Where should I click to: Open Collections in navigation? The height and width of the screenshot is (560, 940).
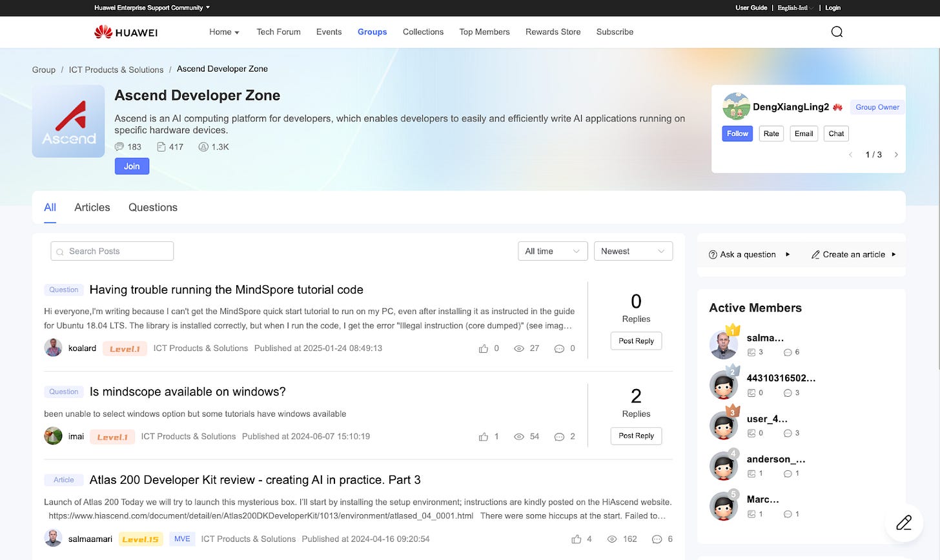pos(423,32)
